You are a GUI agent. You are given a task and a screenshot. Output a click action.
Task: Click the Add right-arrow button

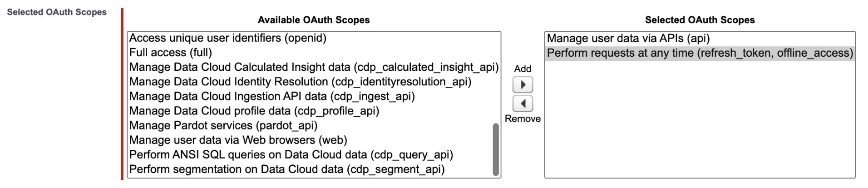point(523,85)
